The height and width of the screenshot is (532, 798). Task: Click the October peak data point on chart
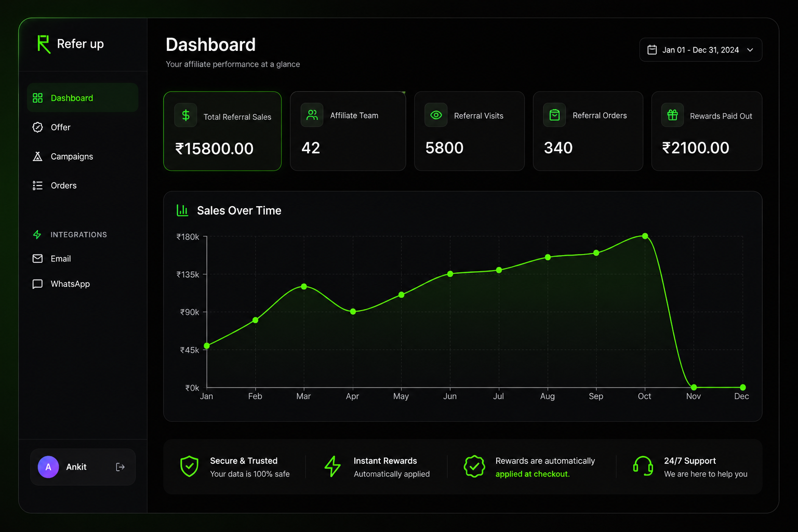[645, 236]
